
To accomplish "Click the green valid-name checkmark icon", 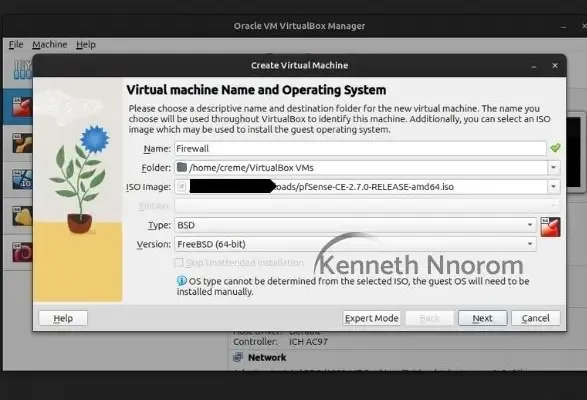I will click(x=555, y=148).
